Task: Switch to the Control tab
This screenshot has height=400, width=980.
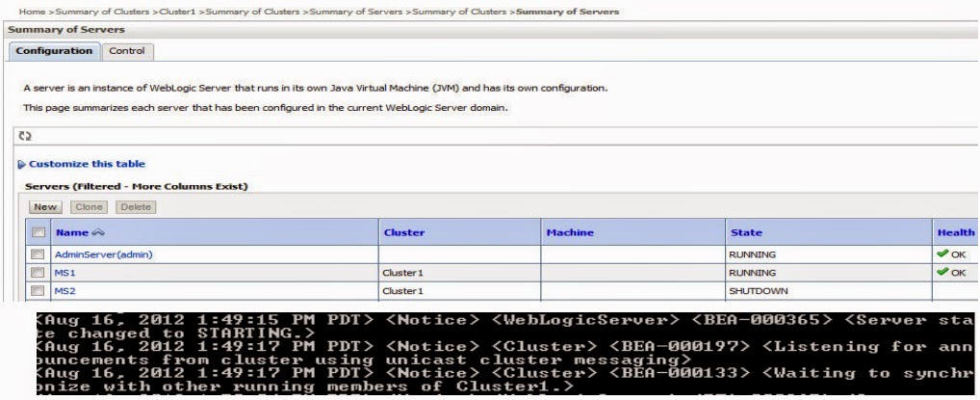Action: (127, 51)
